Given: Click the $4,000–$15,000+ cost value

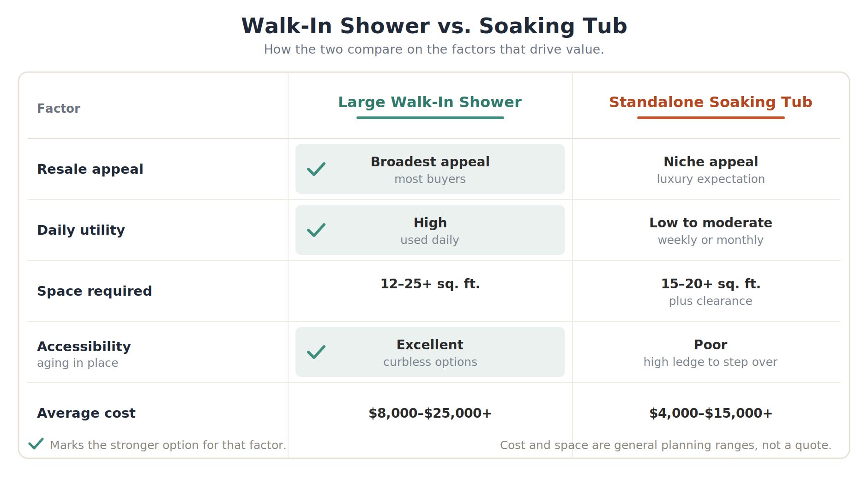Looking at the screenshot, I should coord(711,413).
